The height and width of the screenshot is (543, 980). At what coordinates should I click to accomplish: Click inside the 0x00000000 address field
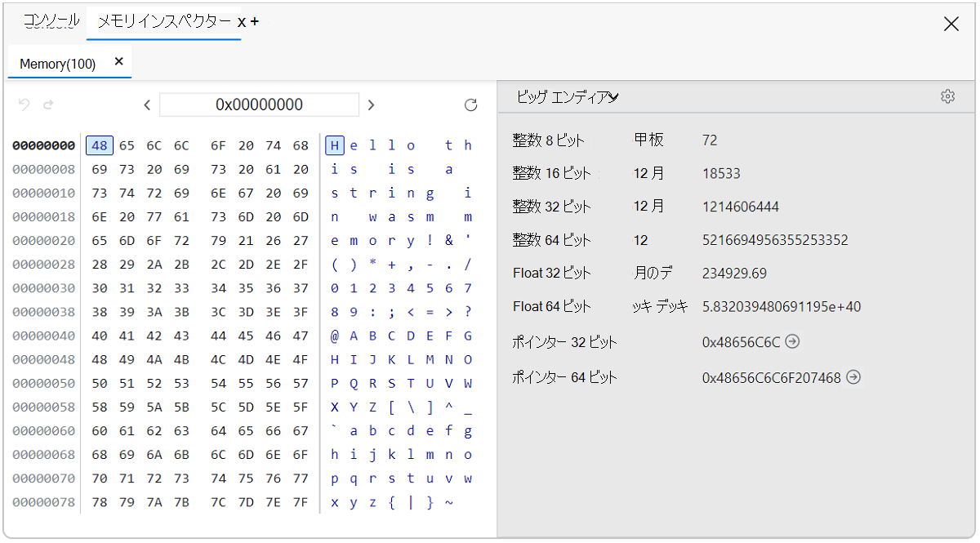(259, 105)
